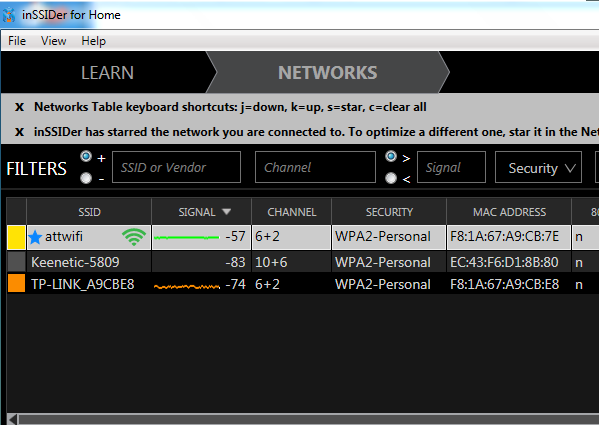Click the attwifi green signal graph line
The height and width of the screenshot is (425, 599).
(186, 238)
